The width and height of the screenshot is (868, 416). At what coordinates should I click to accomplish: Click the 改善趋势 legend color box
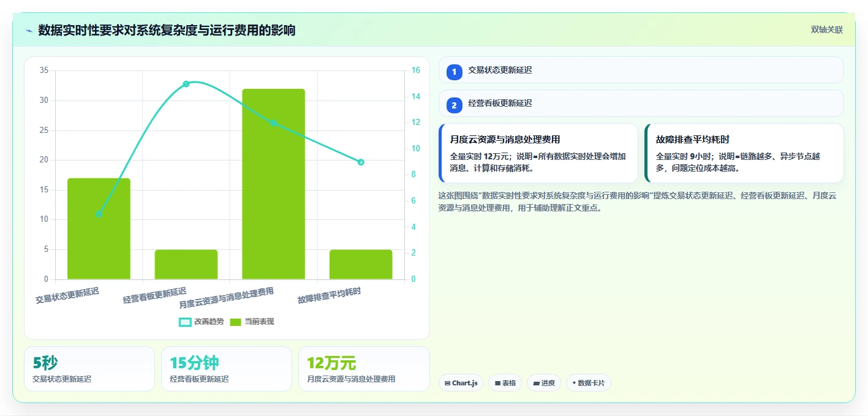[185, 322]
